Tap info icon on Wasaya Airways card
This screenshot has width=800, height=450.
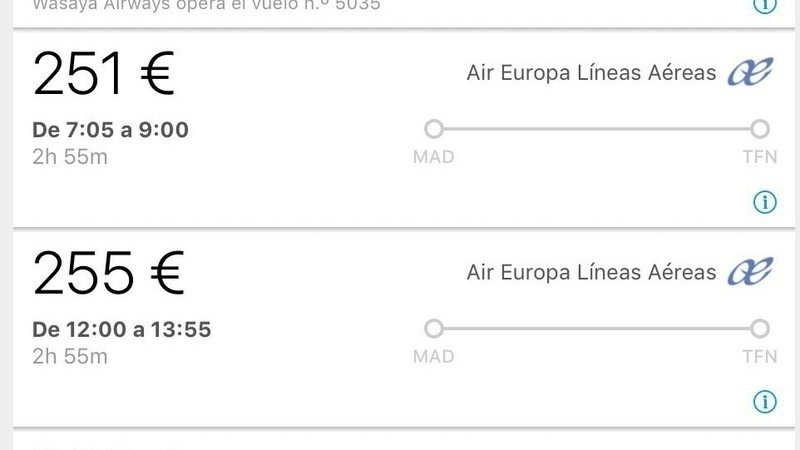[x=764, y=6]
